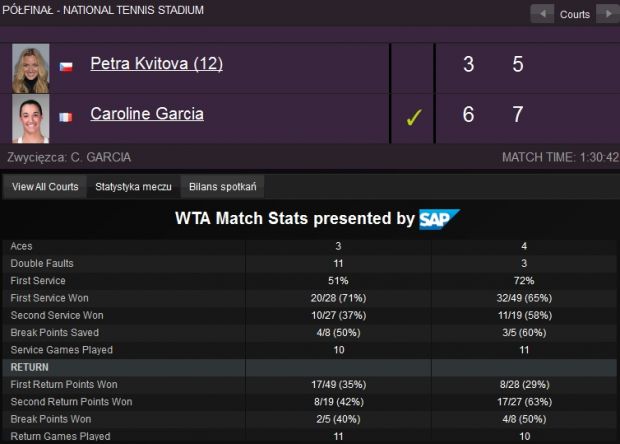Open Caroline Garcia's player photo
The width and height of the screenshot is (620, 444).
[31, 118]
